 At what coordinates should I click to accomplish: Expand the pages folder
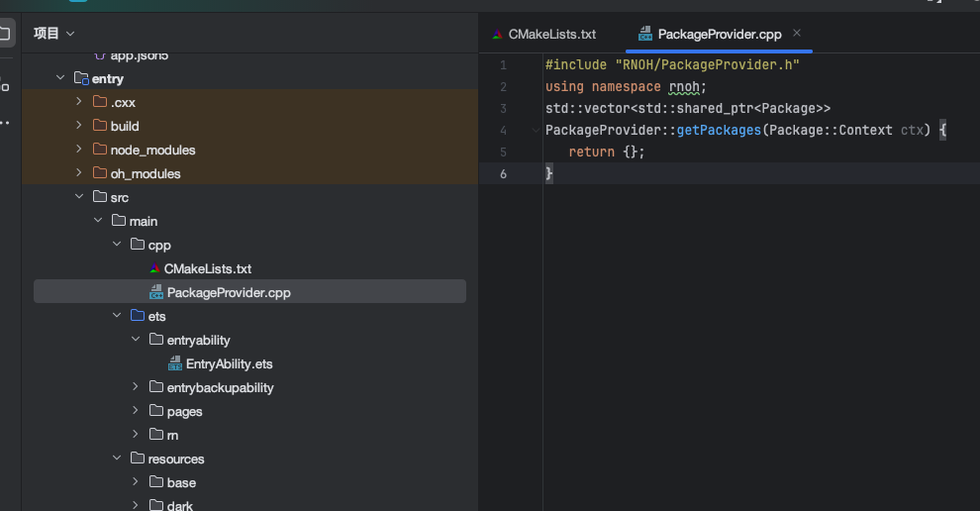(135, 411)
